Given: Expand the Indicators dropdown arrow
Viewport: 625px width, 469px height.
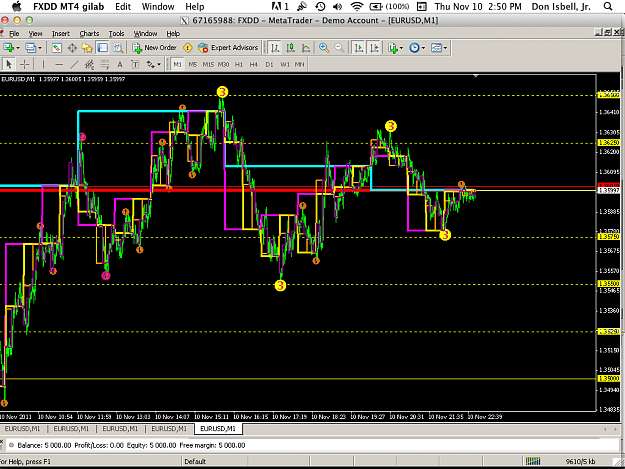Looking at the screenshot, I should [x=401, y=48].
